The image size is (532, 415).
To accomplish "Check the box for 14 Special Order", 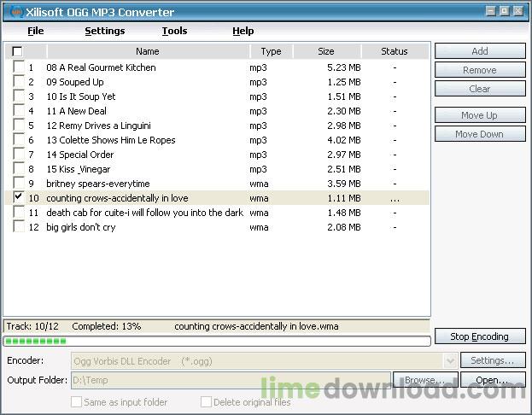I will [19, 154].
